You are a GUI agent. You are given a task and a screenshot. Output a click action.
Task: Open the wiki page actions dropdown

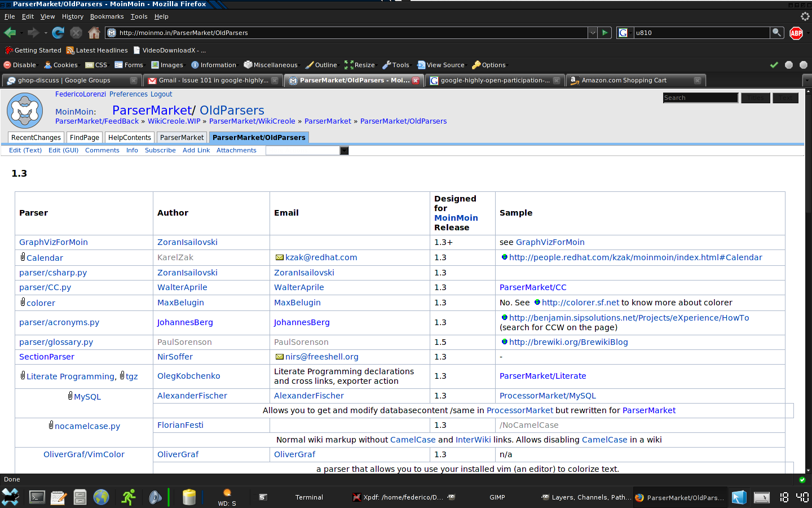coord(344,151)
